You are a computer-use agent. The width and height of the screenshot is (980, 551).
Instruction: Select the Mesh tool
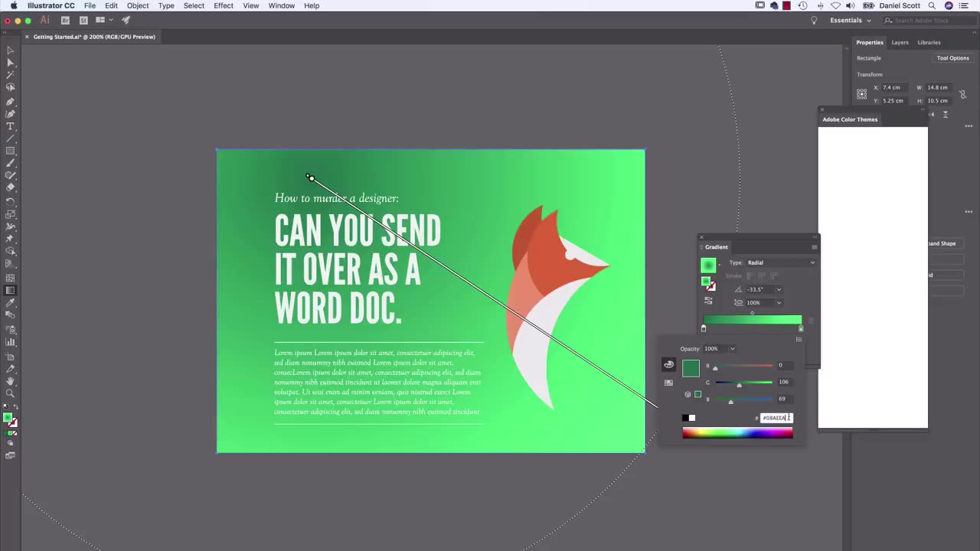click(x=10, y=278)
